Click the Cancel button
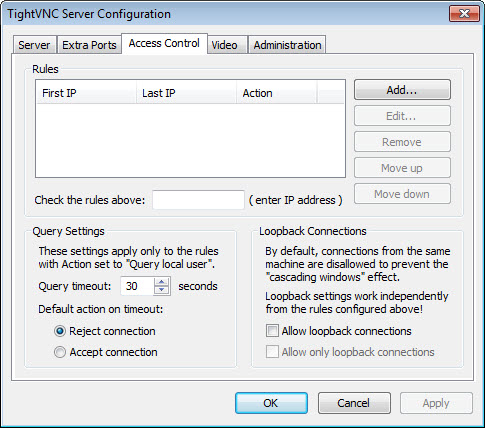485x428 pixels. tap(354, 403)
